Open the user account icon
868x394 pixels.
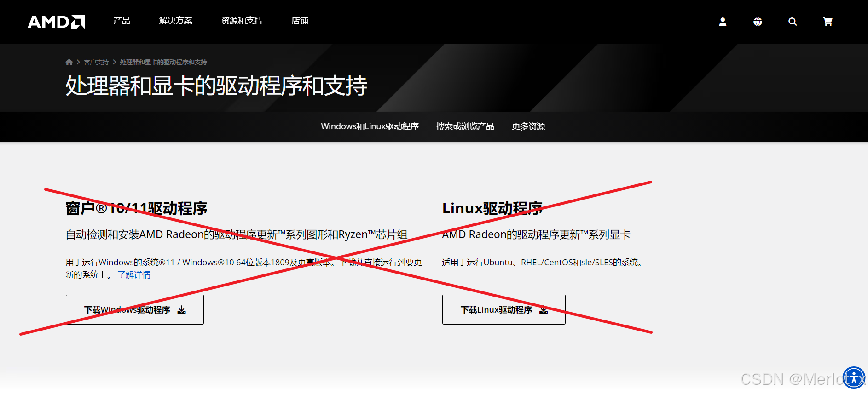click(723, 22)
